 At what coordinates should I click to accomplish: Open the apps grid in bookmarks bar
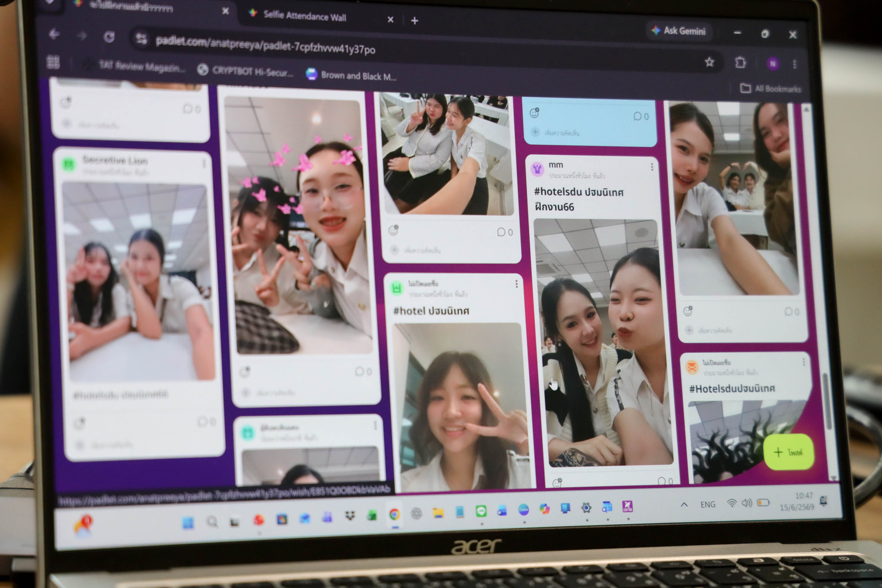(53, 62)
